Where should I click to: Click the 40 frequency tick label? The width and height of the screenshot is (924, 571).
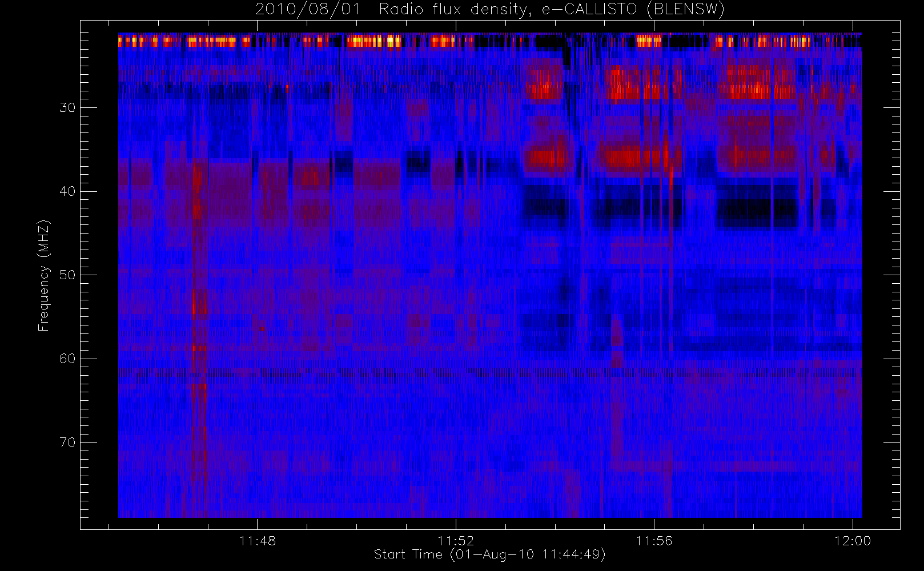point(67,191)
